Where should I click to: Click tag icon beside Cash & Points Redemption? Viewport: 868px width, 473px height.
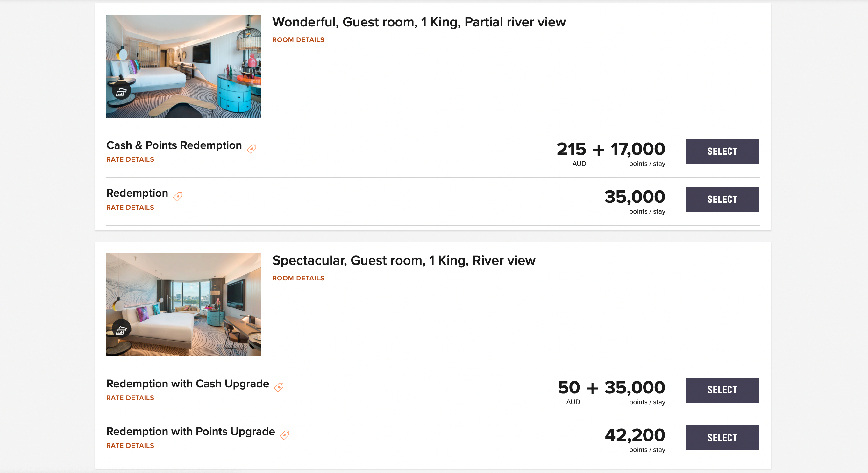(x=251, y=149)
